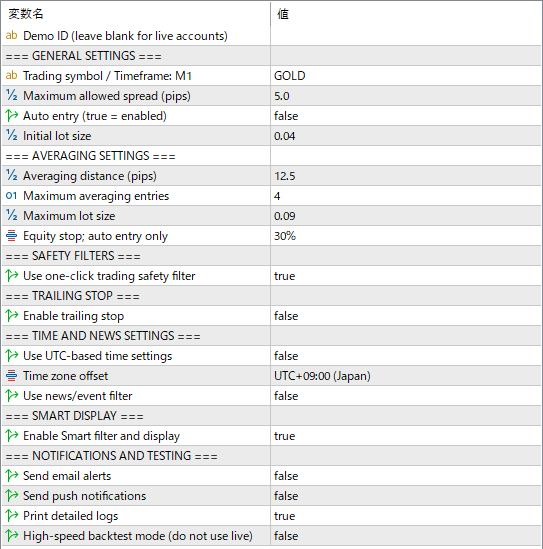Click the boolean icon for news/event filter
543x549 pixels.
[x=12, y=395]
